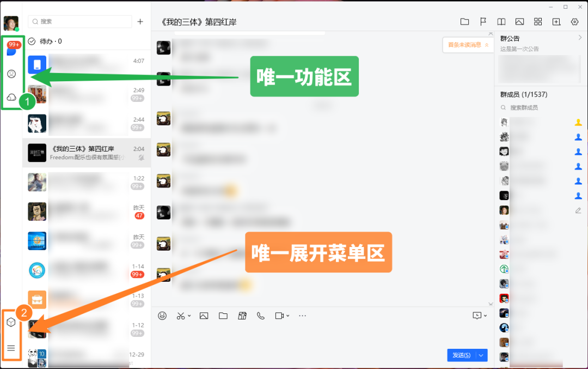Expand the video call dropdown arrow
588x369 pixels.
(x=287, y=316)
